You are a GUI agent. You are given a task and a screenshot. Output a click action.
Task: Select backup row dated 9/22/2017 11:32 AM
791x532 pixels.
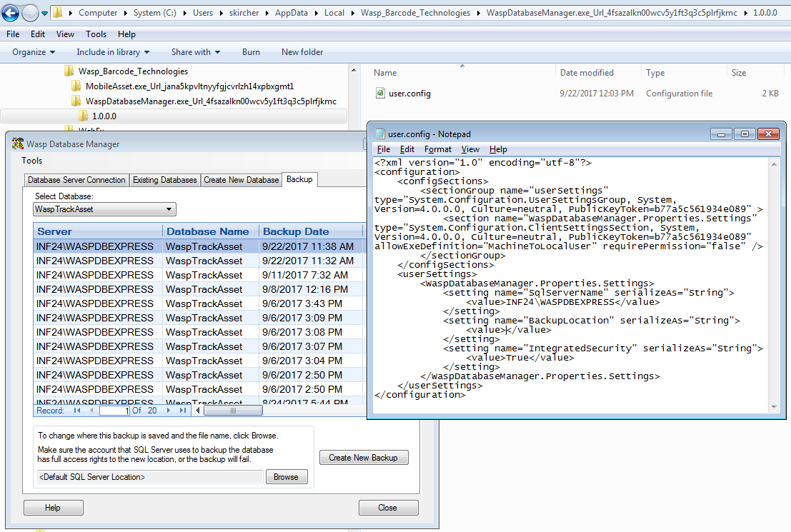199,261
